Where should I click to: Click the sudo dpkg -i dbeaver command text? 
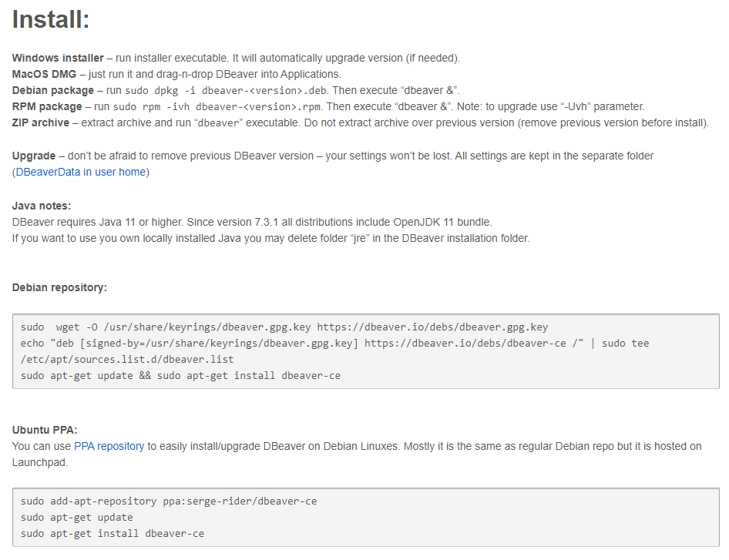[226, 91]
